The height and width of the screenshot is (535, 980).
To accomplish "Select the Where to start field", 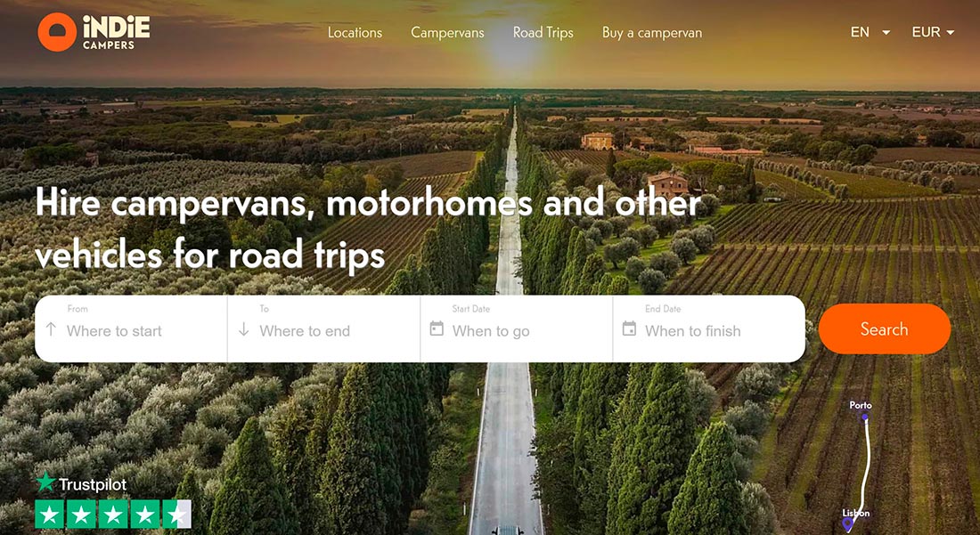I will (x=131, y=329).
